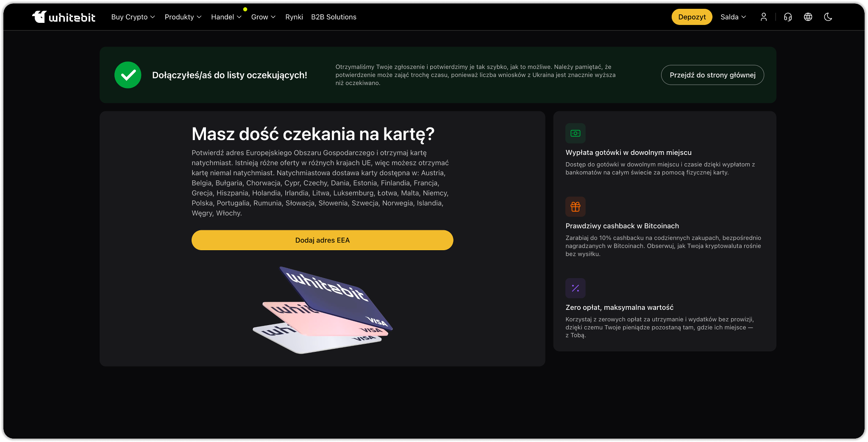Expand the Produkty menu

tap(183, 17)
